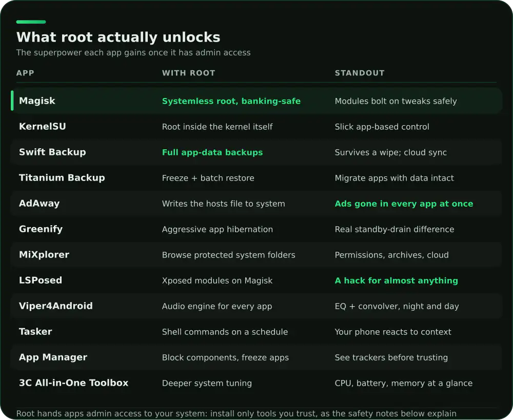Screen dimensions: 513x420
Task: Select the KernelSU app name
Action: [x=42, y=126]
